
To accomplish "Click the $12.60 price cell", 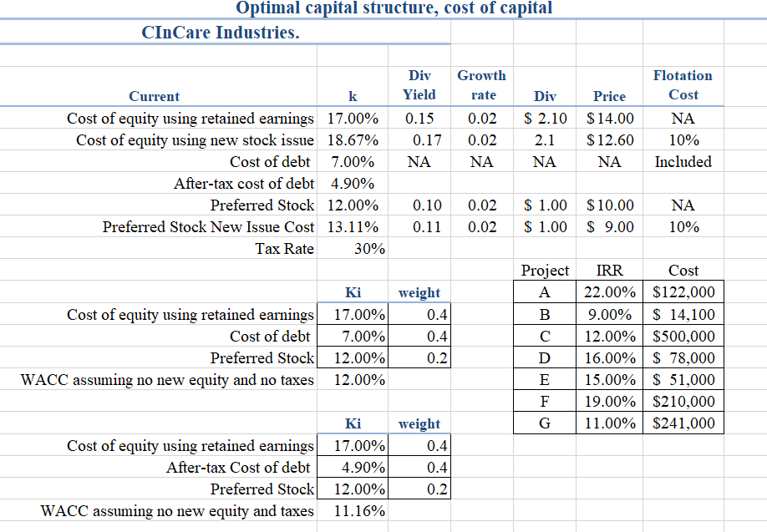I will [x=610, y=140].
